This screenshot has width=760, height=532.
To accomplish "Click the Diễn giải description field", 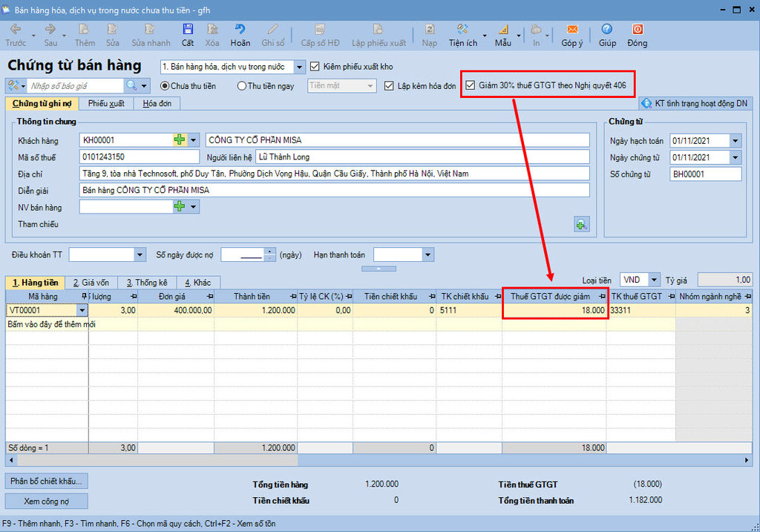I will (x=335, y=190).
